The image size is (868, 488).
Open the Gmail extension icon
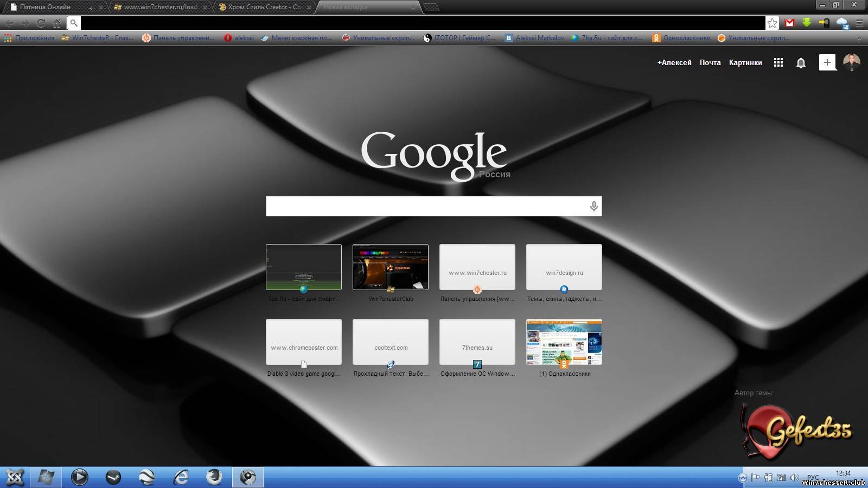(x=790, y=23)
